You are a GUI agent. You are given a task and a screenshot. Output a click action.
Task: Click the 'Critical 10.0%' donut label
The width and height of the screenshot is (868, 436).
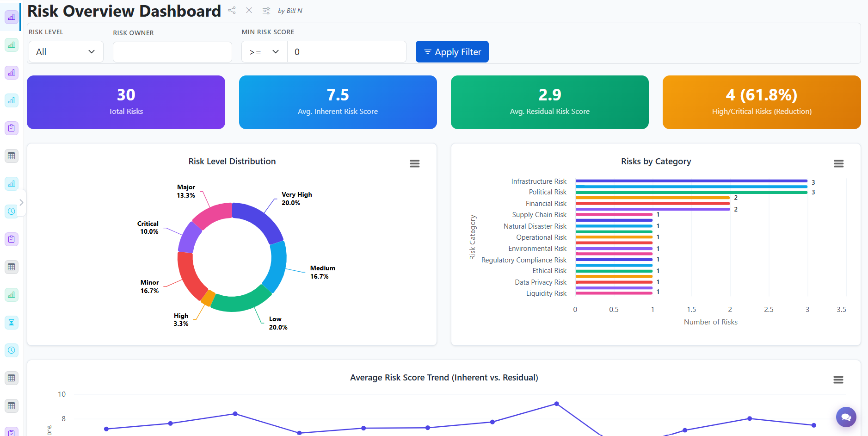point(148,227)
